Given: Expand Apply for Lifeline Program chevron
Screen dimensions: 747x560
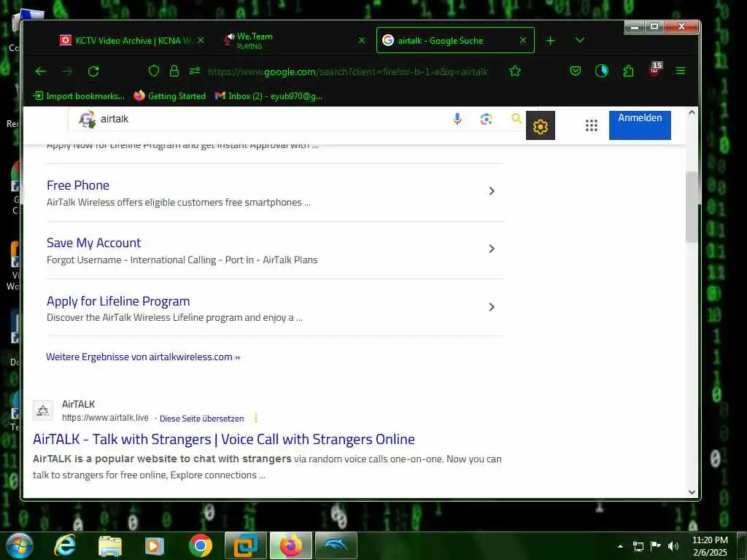Looking at the screenshot, I should [492, 307].
